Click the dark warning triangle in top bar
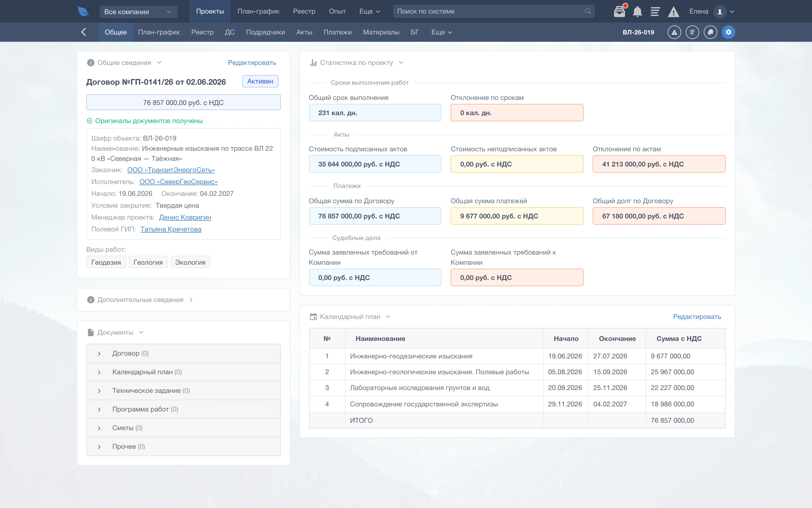812x508 pixels. 673,12
